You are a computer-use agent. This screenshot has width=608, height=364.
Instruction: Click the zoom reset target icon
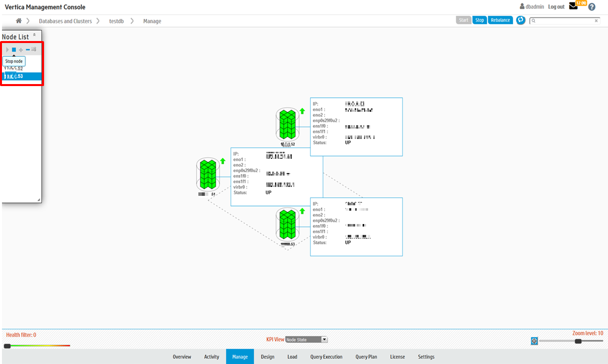534,341
